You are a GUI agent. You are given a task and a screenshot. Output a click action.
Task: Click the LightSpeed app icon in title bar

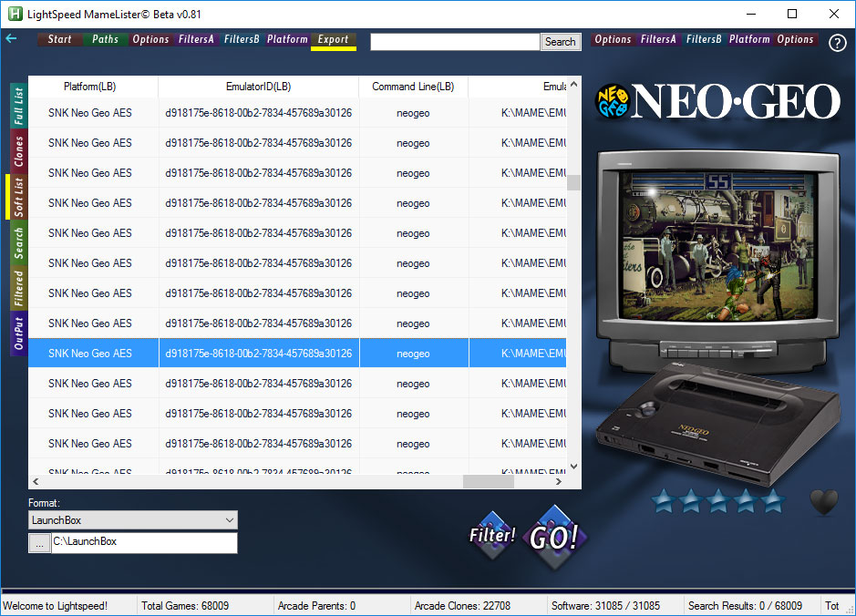[15, 14]
